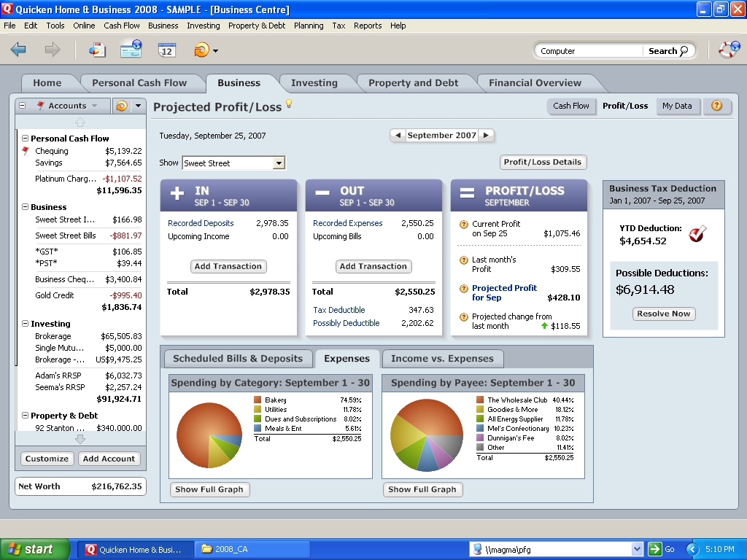Screen dimensions: 747x560
Task: Open the Show Sweet Street dropdown
Action: (279, 163)
